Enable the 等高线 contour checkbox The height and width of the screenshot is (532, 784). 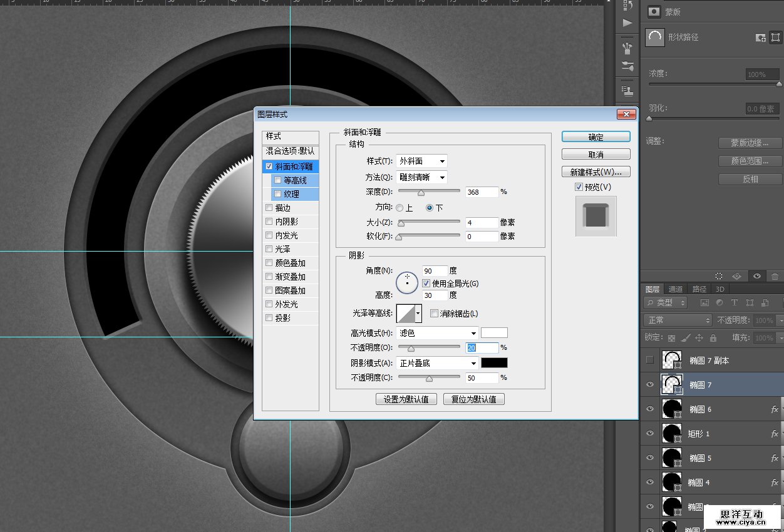click(278, 180)
